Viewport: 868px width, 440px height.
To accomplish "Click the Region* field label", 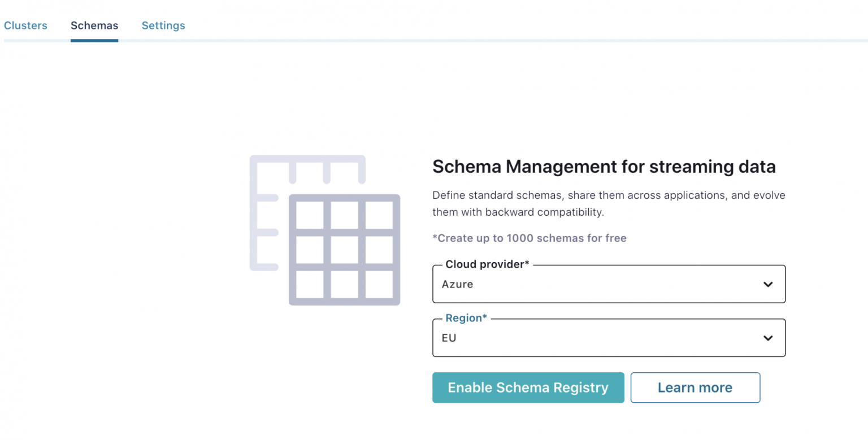I will [x=466, y=318].
